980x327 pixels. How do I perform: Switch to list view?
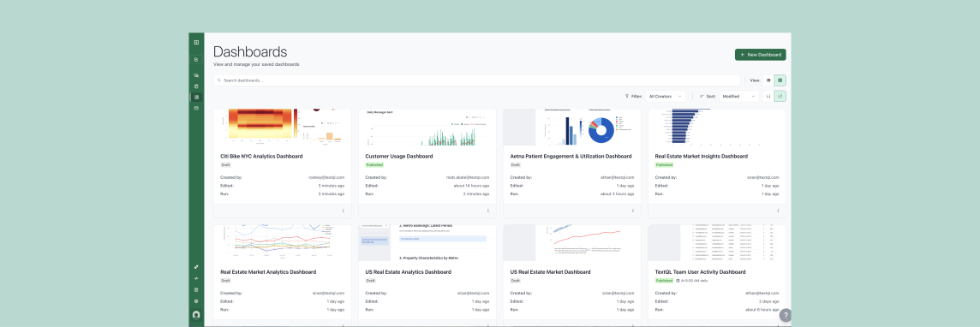point(768,80)
